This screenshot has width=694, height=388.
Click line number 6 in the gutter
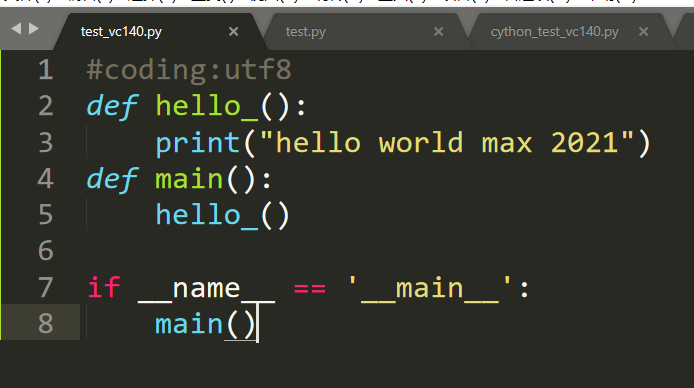coord(46,251)
